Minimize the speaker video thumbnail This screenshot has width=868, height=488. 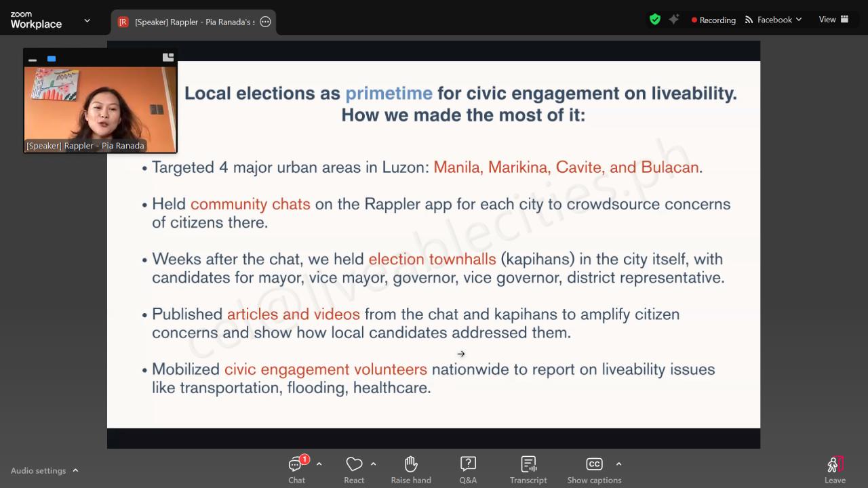click(x=33, y=59)
